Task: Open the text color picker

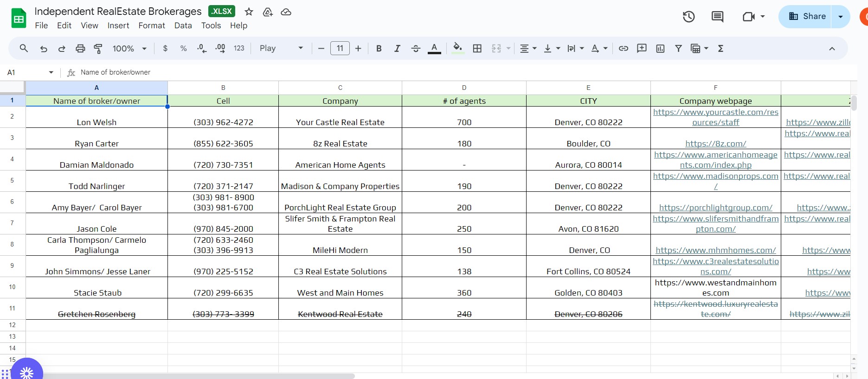Action: pos(434,48)
